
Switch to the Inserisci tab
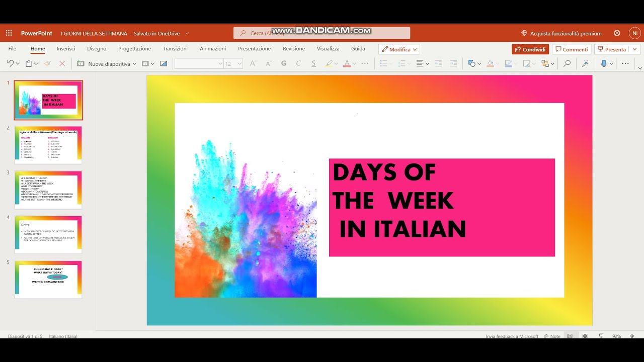[x=66, y=49]
